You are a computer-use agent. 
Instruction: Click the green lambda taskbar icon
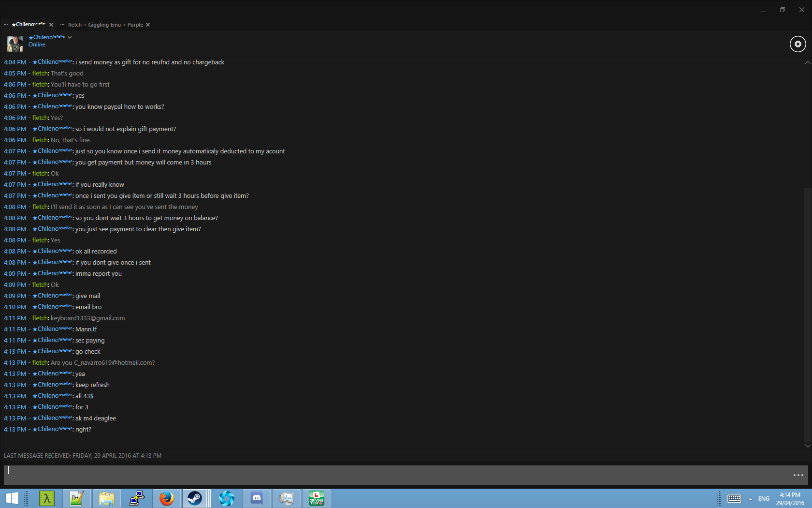pyautogui.click(x=47, y=498)
